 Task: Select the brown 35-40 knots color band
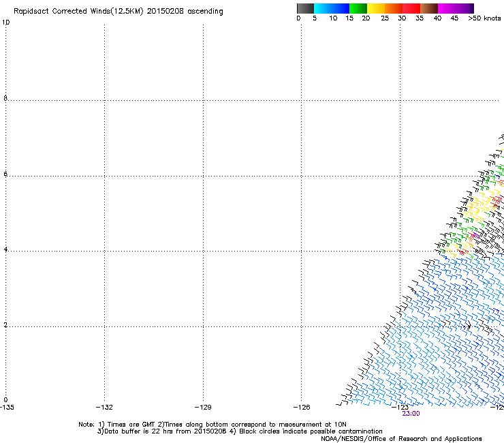[x=429, y=8]
